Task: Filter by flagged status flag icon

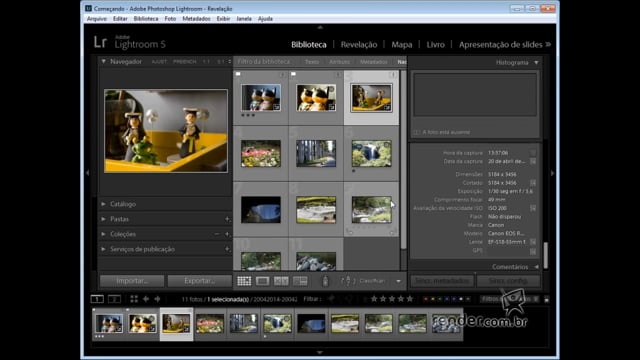Action: click(331, 299)
